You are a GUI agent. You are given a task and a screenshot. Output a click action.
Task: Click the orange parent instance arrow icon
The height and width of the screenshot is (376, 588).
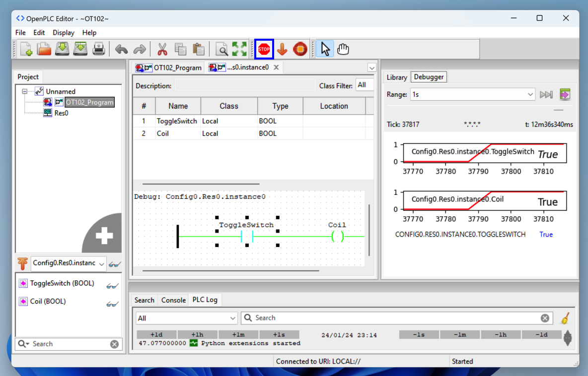[x=22, y=263]
